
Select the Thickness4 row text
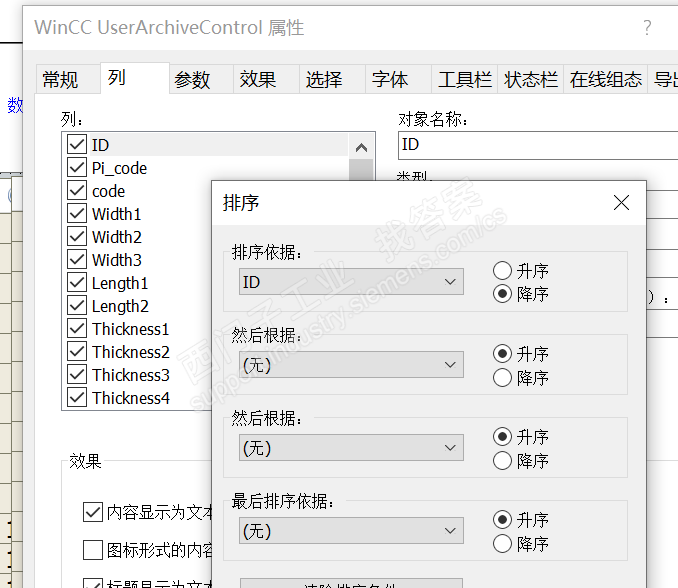[131, 398]
